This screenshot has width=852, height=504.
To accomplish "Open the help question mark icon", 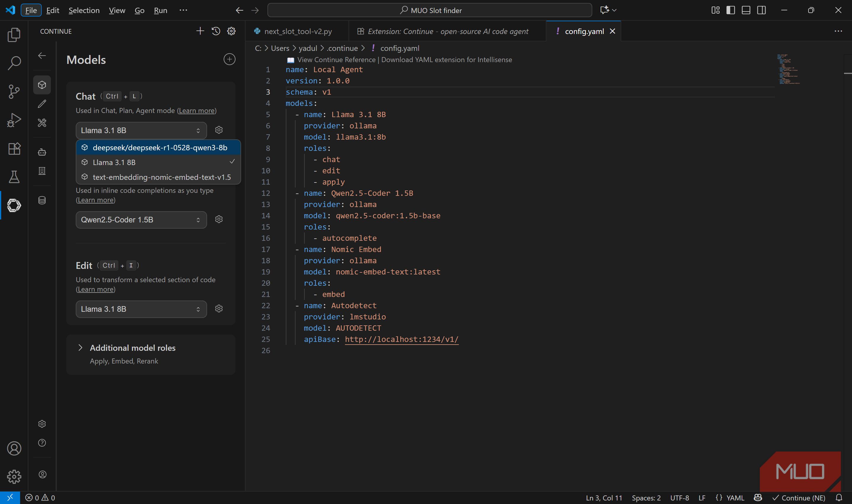I will (x=42, y=443).
